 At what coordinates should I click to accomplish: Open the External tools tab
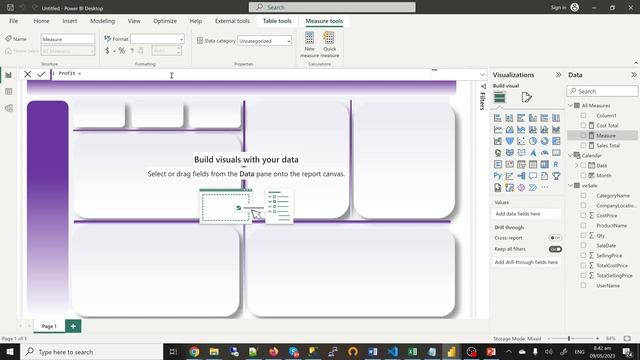[232, 21]
